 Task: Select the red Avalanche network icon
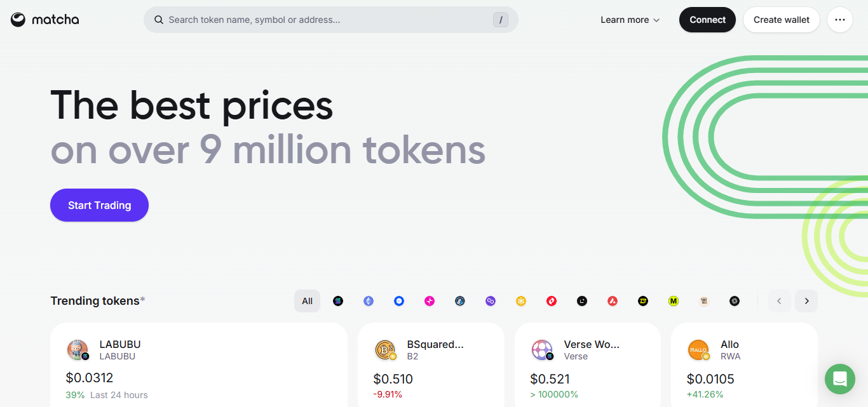pos(613,301)
